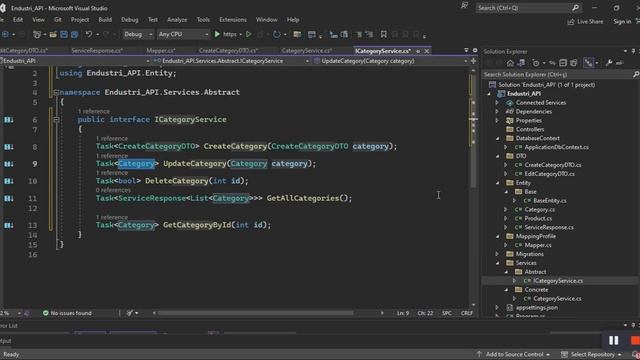Click inheritance margin icon on line 13
This screenshot has width=640, height=360.
coord(9,225)
